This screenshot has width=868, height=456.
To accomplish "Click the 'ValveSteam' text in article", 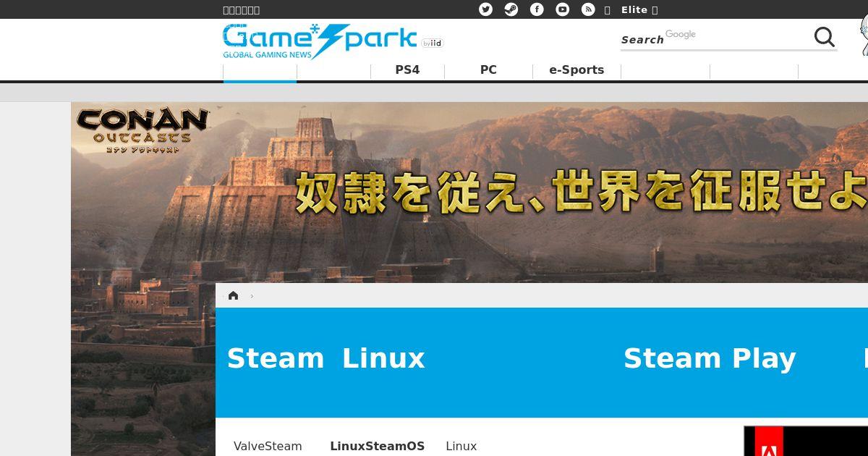I will tap(268, 446).
